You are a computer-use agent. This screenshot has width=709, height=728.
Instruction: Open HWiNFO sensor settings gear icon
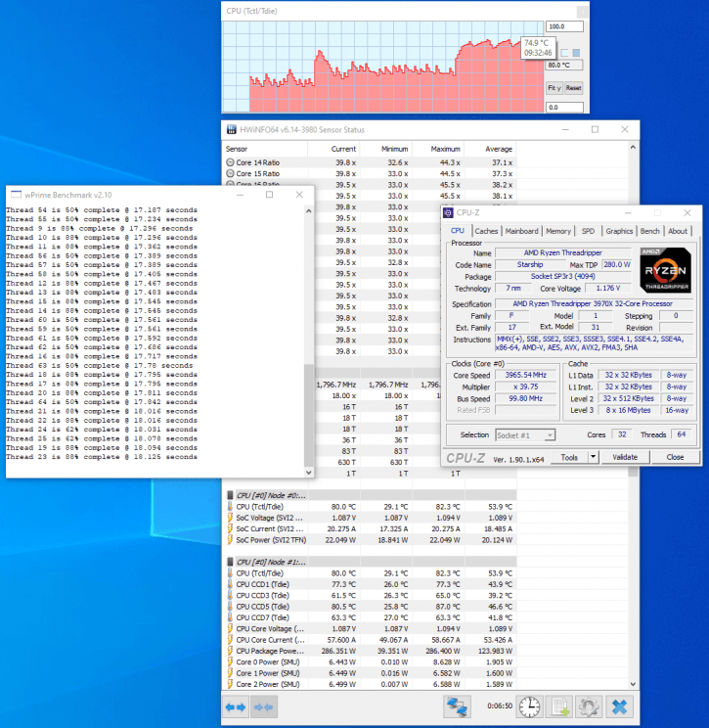(588, 705)
